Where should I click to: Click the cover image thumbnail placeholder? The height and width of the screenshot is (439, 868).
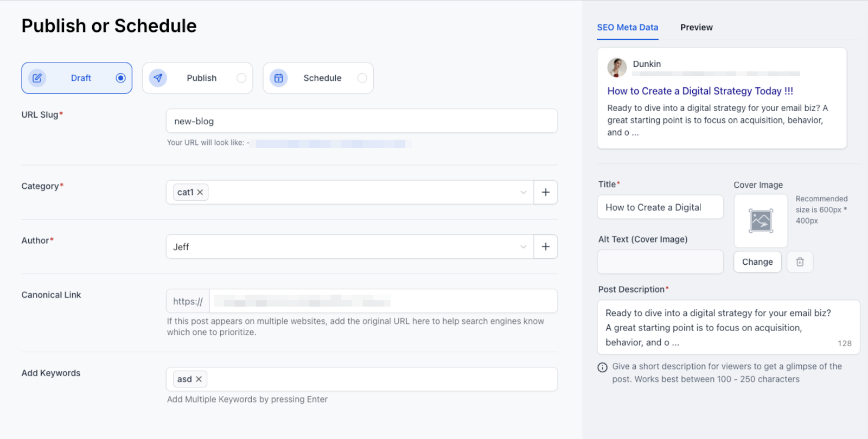pyautogui.click(x=761, y=221)
